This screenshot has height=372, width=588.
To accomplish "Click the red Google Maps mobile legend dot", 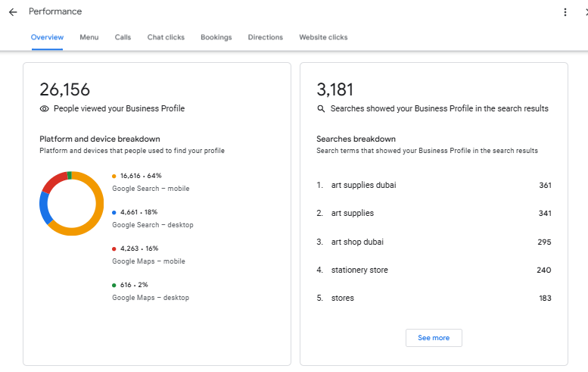I will point(114,249).
